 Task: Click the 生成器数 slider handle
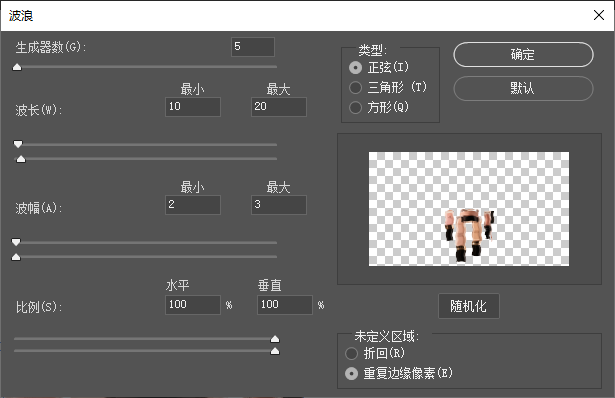[x=17, y=67]
